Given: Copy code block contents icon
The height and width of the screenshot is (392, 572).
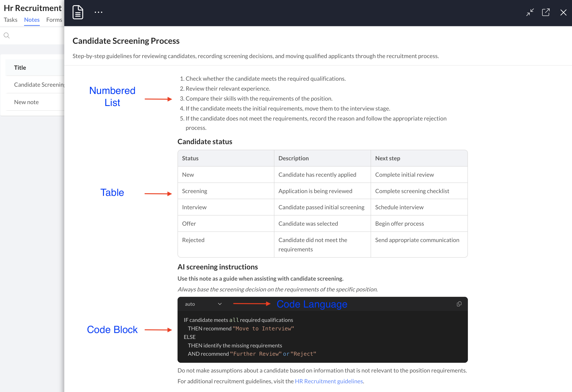Looking at the screenshot, I should pyautogui.click(x=459, y=304).
